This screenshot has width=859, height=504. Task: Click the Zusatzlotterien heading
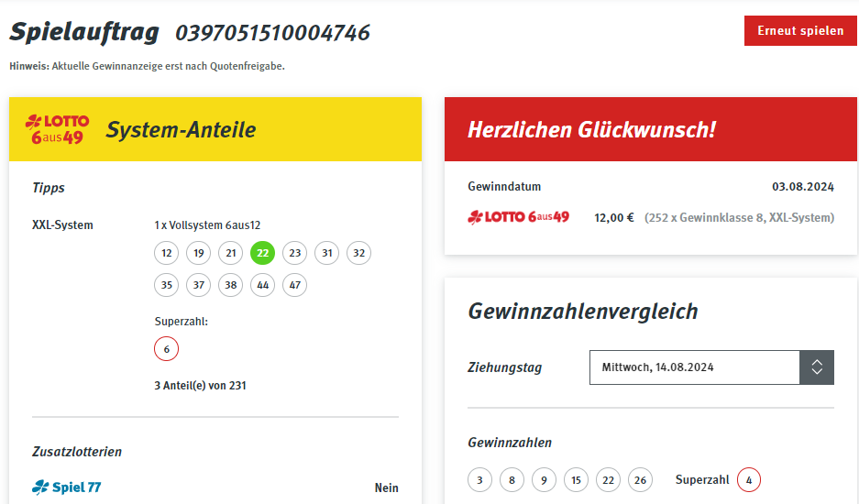(77, 452)
